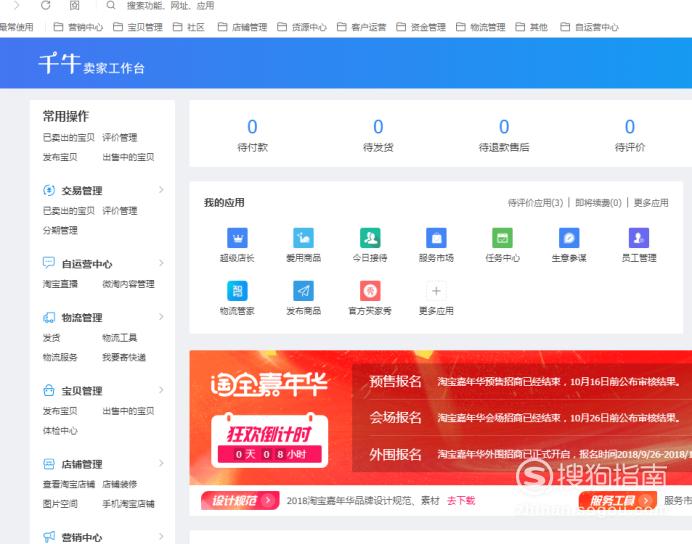Expand the 店铺管理 chevron
This screenshot has width=692, height=544.
click(161, 463)
